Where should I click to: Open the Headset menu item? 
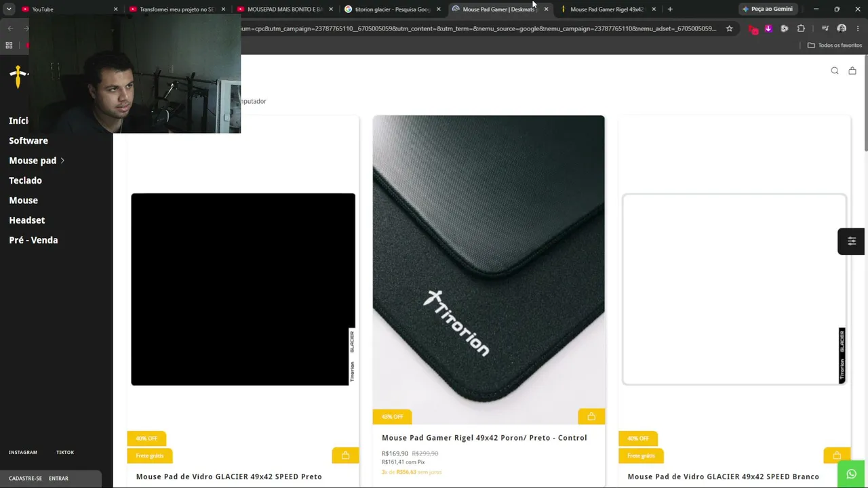pyautogui.click(x=26, y=220)
